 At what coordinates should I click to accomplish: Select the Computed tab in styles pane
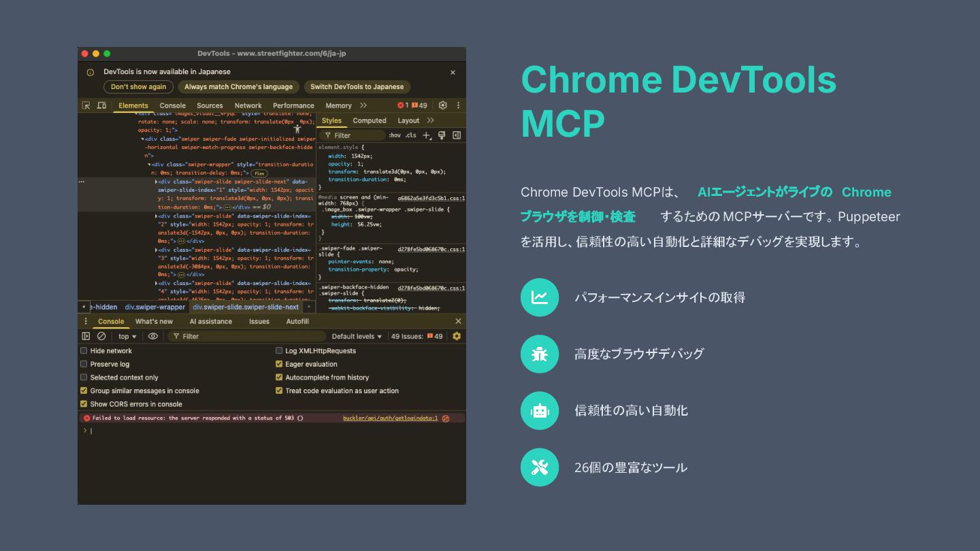tap(370, 120)
